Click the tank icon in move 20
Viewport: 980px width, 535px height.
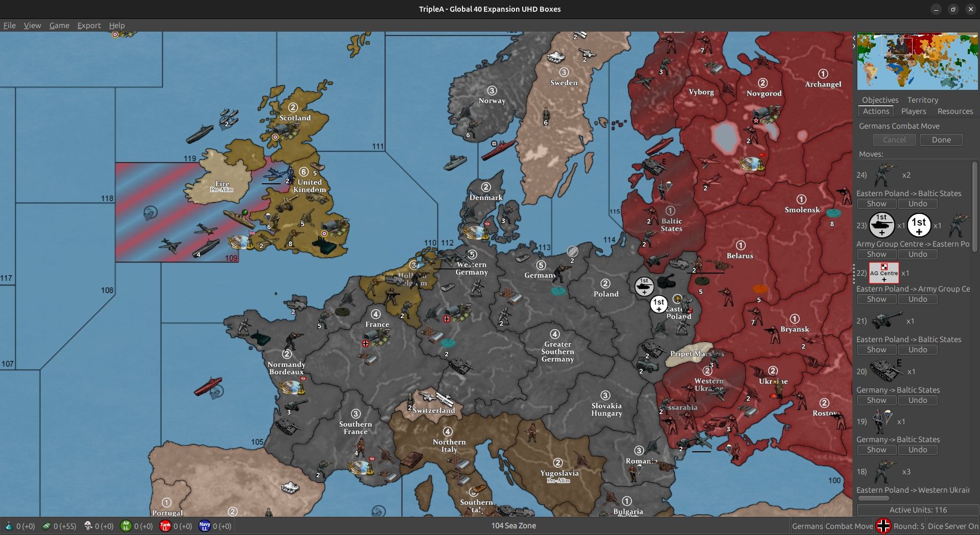pos(886,371)
